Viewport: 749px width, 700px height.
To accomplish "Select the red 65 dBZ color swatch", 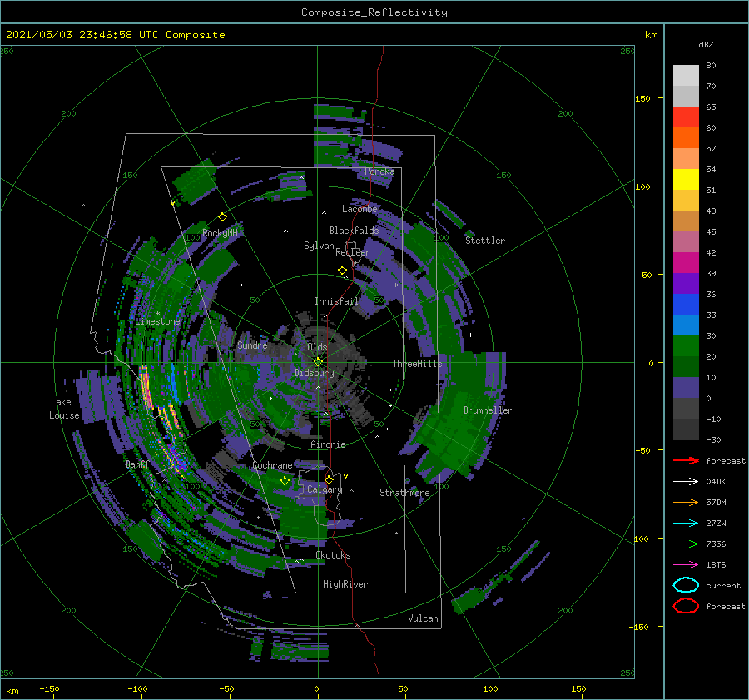I will coord(686,117).
